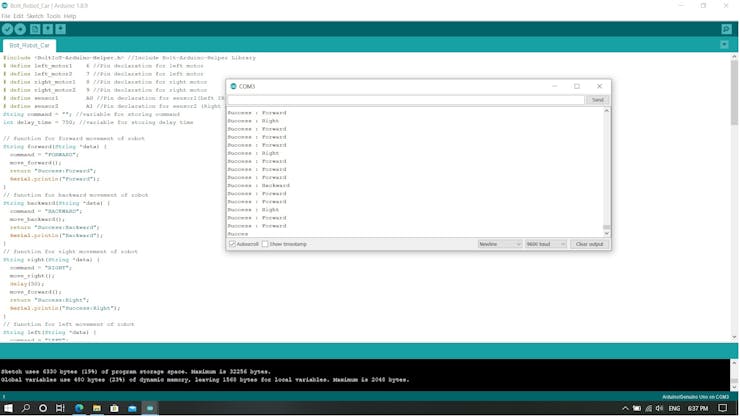Click the "Success : Backward" output line
Screen dimensions: 740x417
point(259,186)
